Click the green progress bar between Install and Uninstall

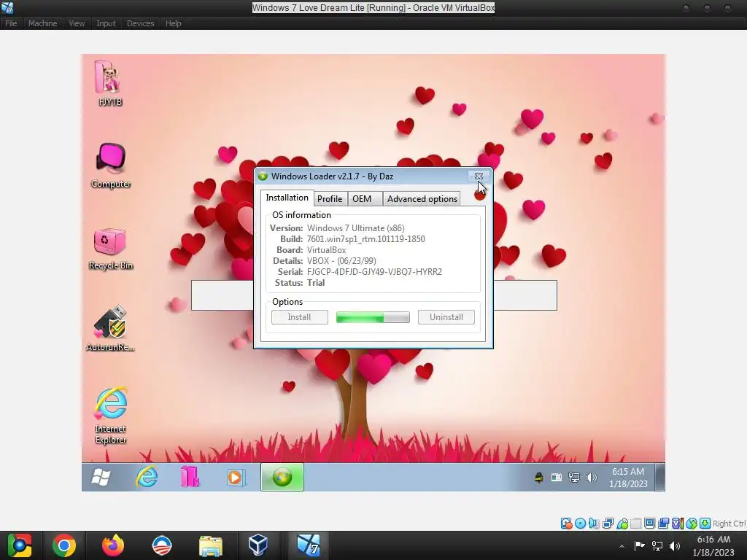coord(373,317)
